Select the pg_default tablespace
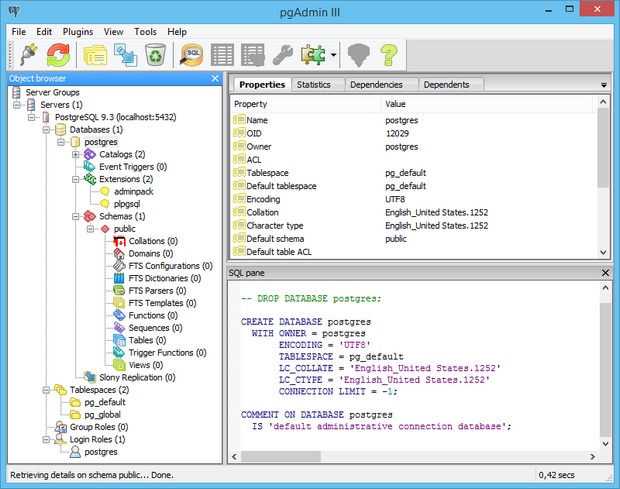 pyautogui.click(x=107, y=401)
